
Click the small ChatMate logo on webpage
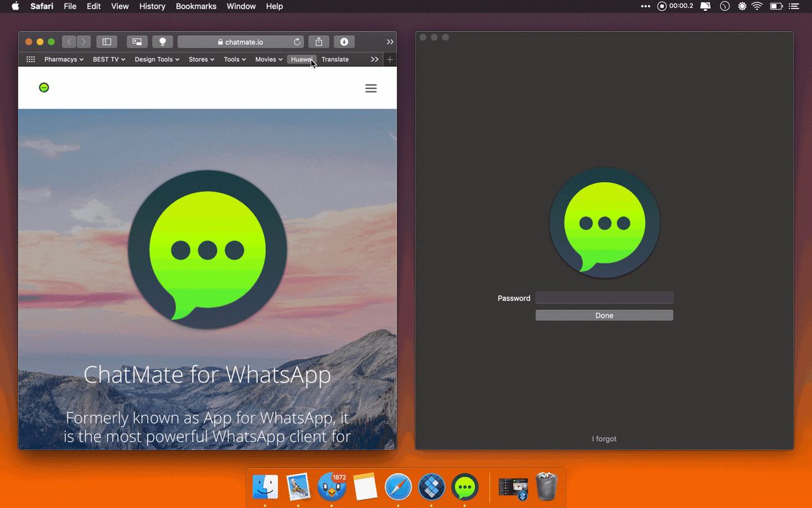(x=44, y=87)
